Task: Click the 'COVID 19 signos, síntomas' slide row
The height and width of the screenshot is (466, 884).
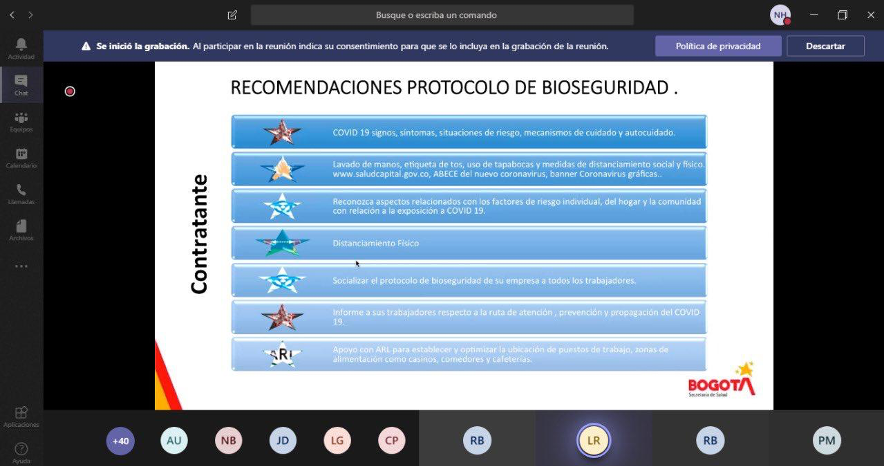Action: 469,132
